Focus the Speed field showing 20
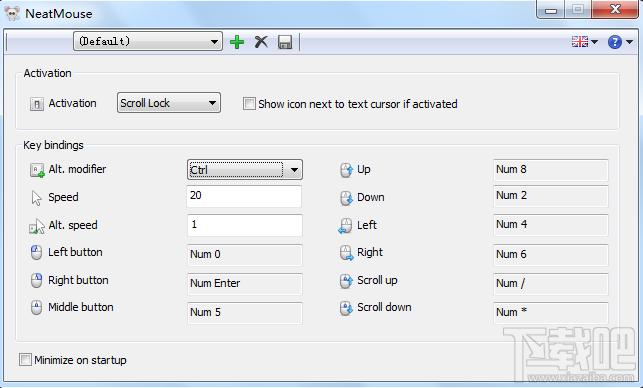Image resolution: width=643 pixels, height=388 pixels. (x=244, y=196)
